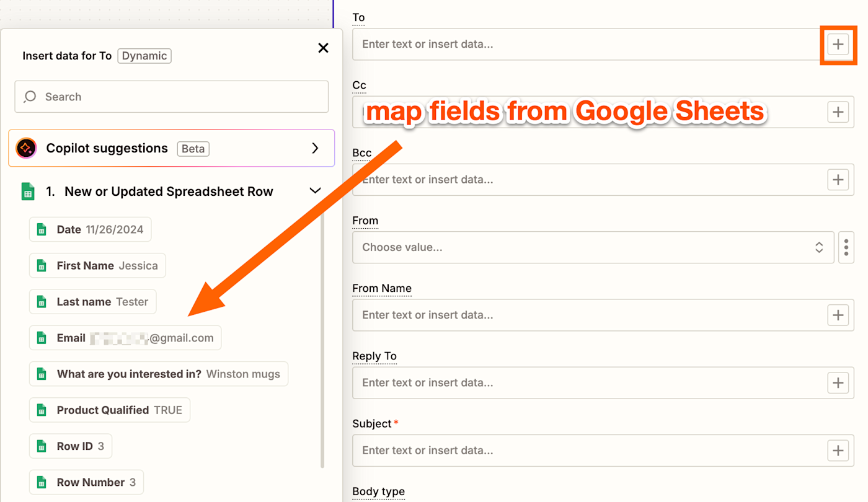Click the plus button for From Name
Screen dimensions: 868x502
[838, 315]
